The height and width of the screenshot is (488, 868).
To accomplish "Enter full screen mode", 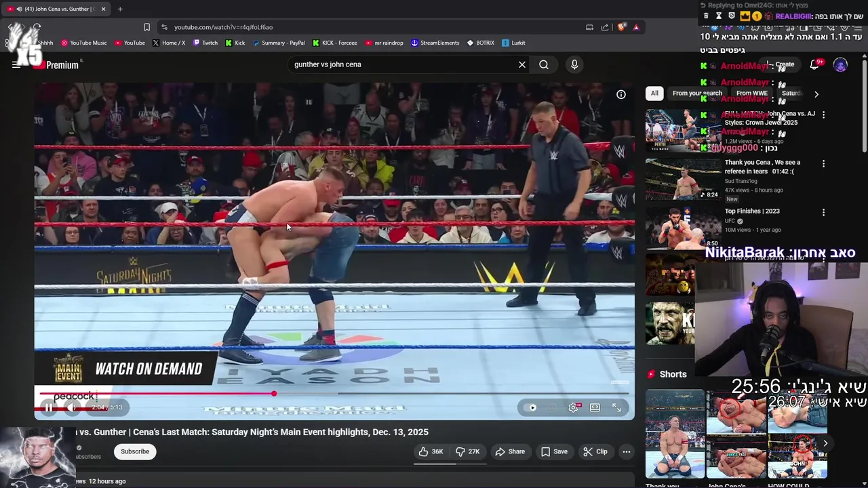I will [616, 407].
